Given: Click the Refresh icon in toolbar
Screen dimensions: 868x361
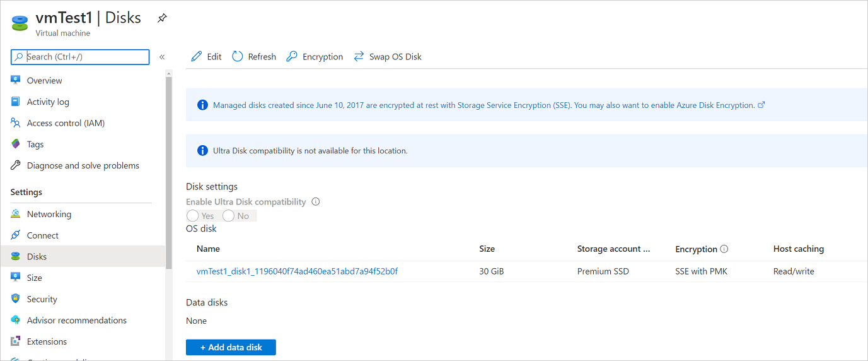Looking at the screenshot, I should (238, 57).
